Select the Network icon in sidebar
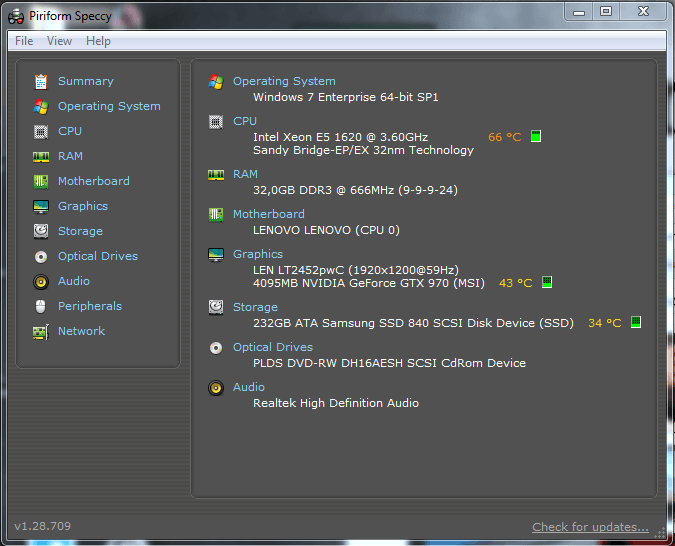This screenshot has width=675, height=546. pyautogui.click(x=41, y=331)
